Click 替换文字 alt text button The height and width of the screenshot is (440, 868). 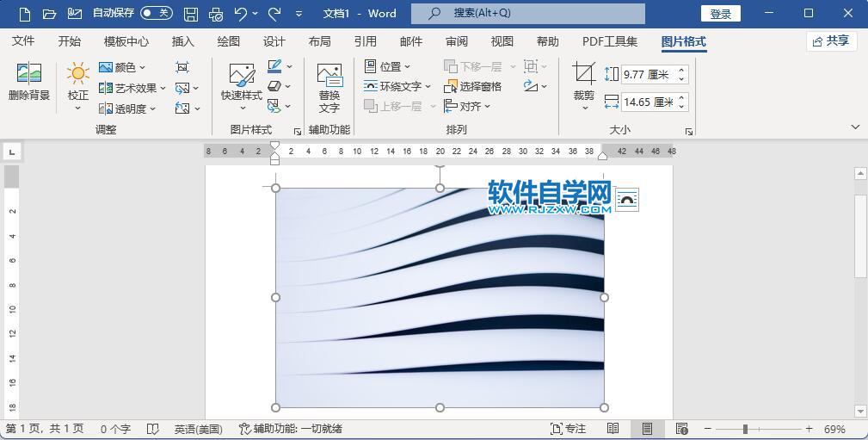click(329, 89)
